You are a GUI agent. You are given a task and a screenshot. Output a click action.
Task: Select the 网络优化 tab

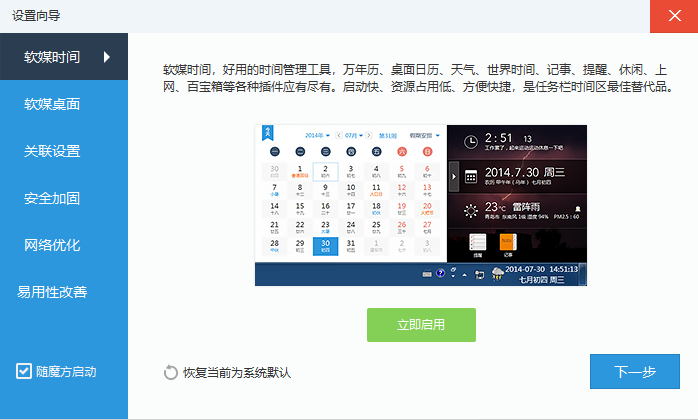tap(64, 245)
